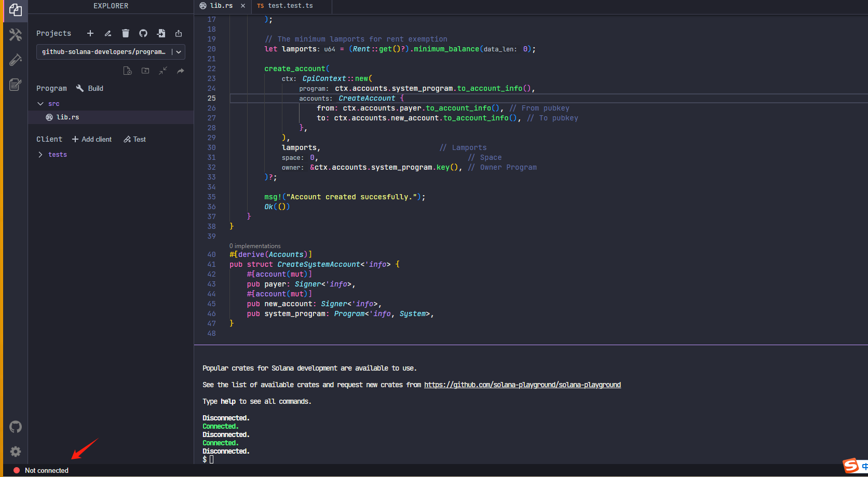Open the Settings gear in the sidebar
This screenshot has height=477, width=868.
(x=16, y=452)
